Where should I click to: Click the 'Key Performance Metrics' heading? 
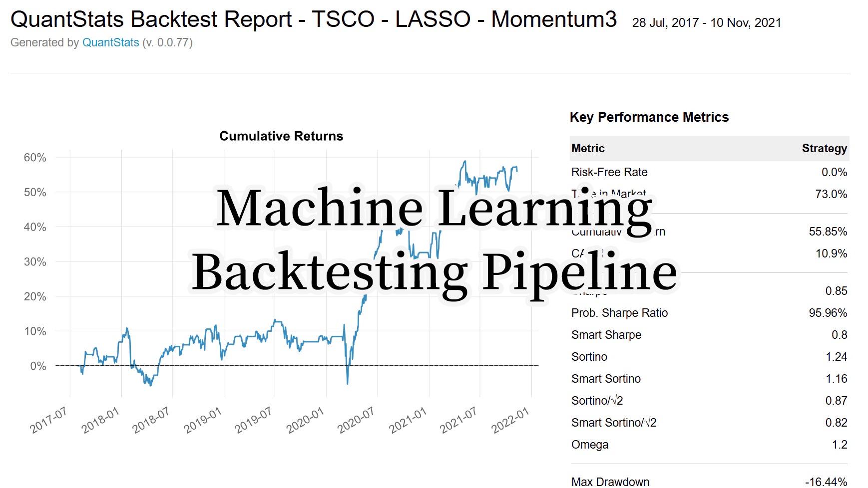(x=649, y=117)
